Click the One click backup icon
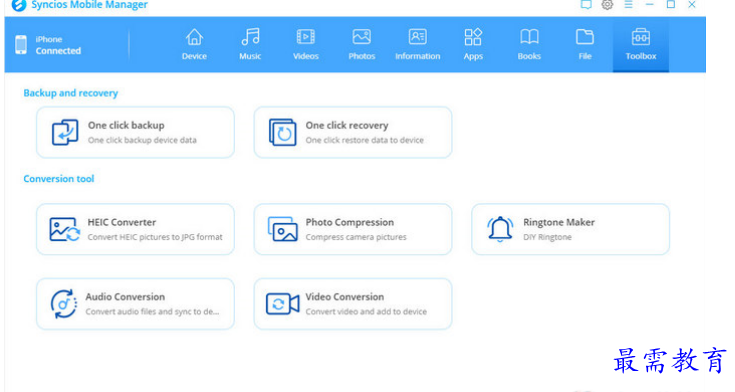 click(65, 132)
